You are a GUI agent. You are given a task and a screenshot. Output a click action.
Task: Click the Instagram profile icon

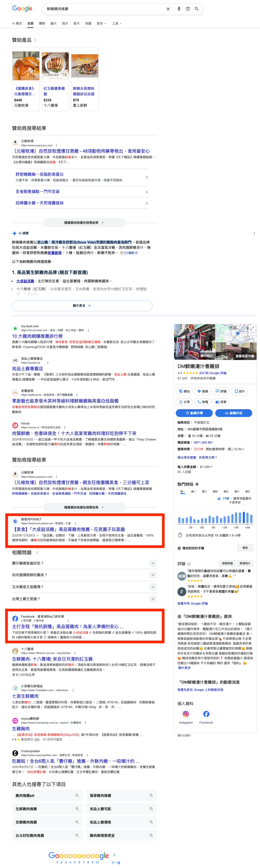pos(186,714)
